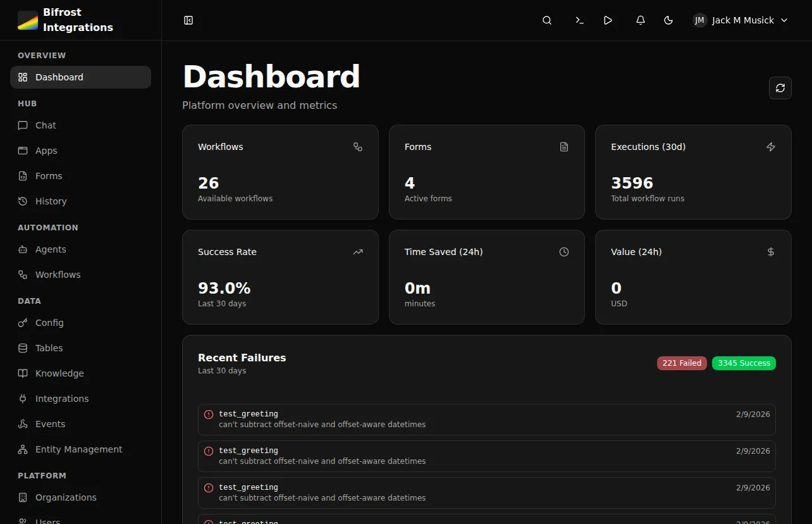Click the lightning icon on Executions card
The image size is (812, 524).
pos(771,146)
